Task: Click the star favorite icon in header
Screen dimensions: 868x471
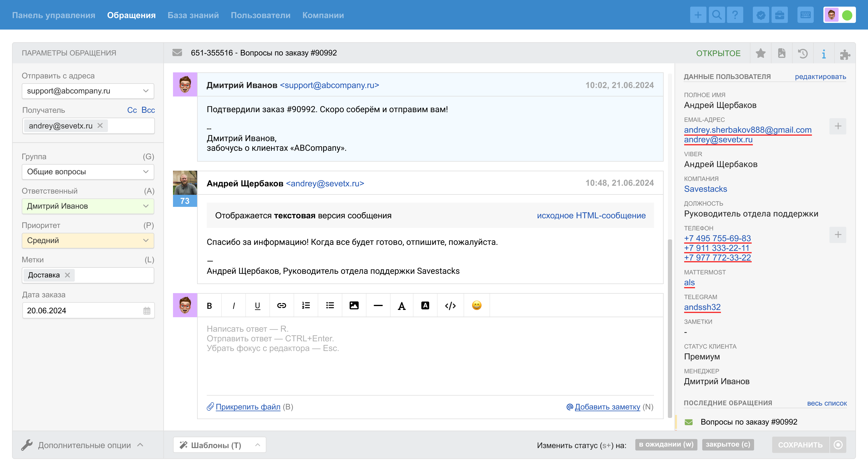Action: click(x=760, y=53)
